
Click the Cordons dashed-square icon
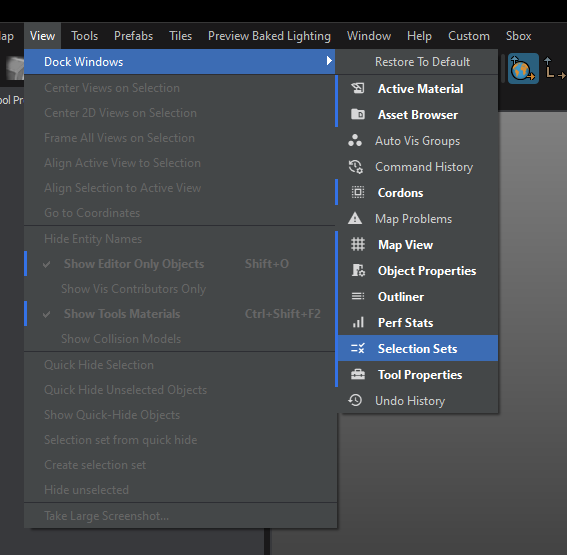click(358, 192)
